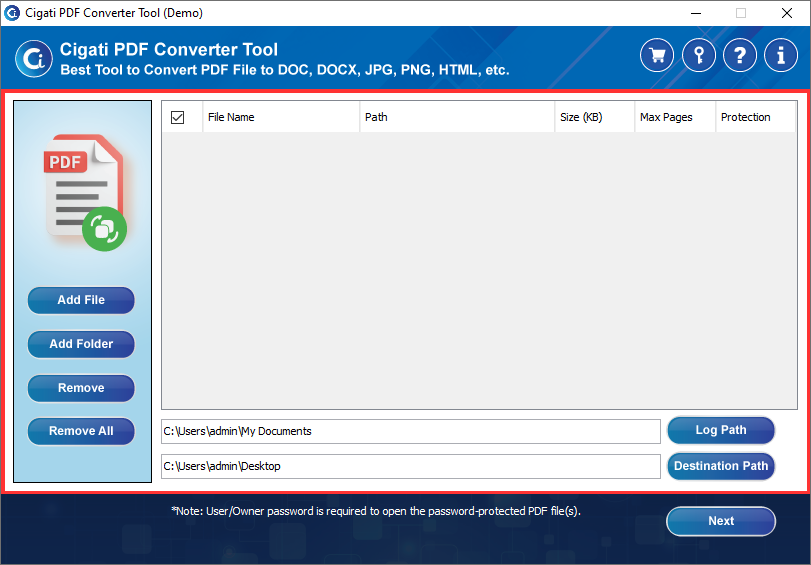Click the Max Pages column header
This screenshot has width=811, height=565.
[675, 117]
